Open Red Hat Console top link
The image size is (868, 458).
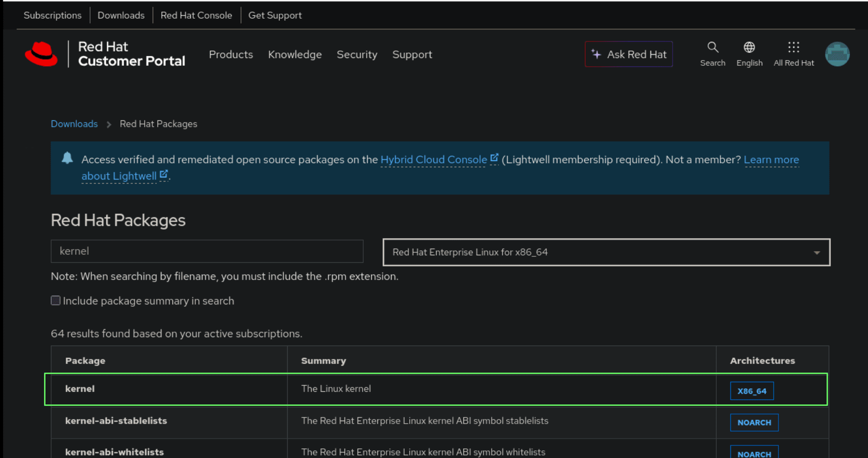(196, 15)
